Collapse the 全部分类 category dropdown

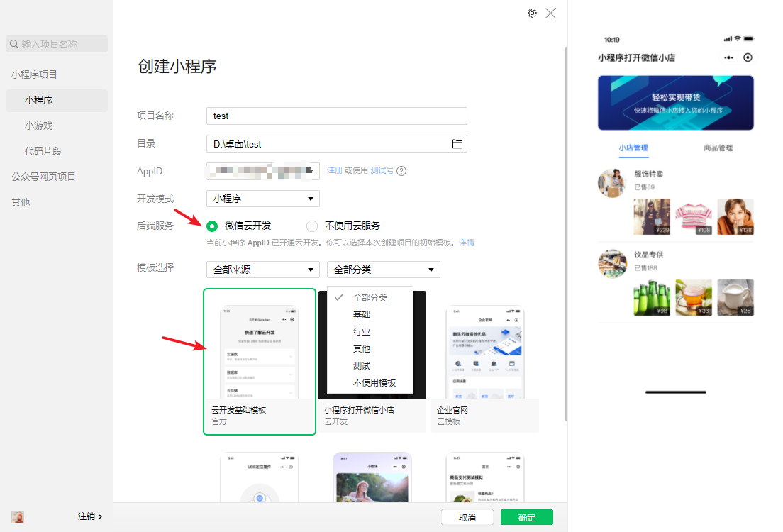point(384,270)
